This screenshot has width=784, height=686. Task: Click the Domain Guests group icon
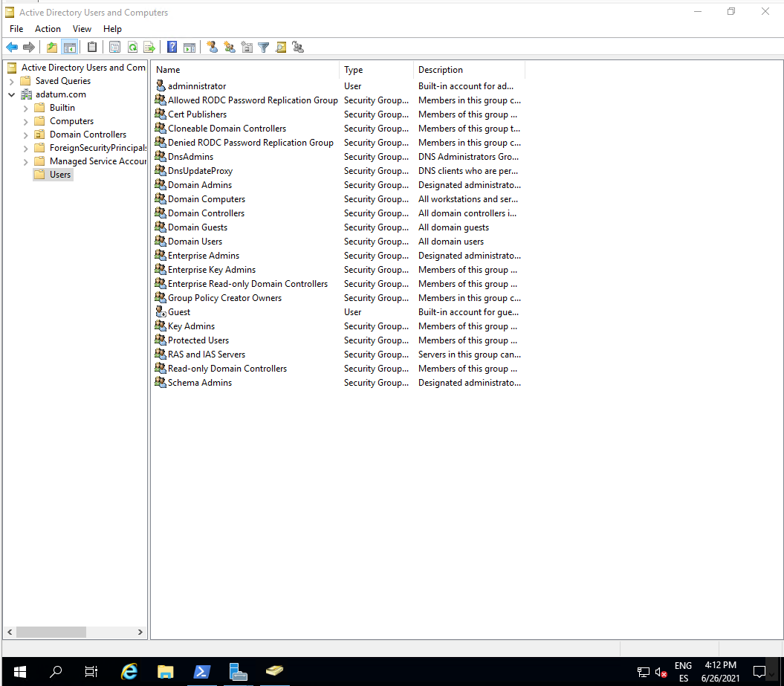pos(160,227)
